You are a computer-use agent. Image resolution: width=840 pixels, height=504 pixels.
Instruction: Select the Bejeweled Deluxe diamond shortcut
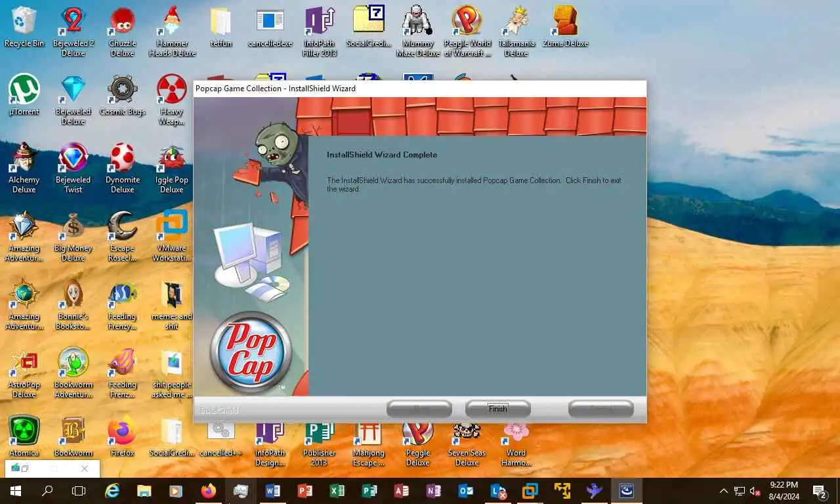click(x=73, y=100)
